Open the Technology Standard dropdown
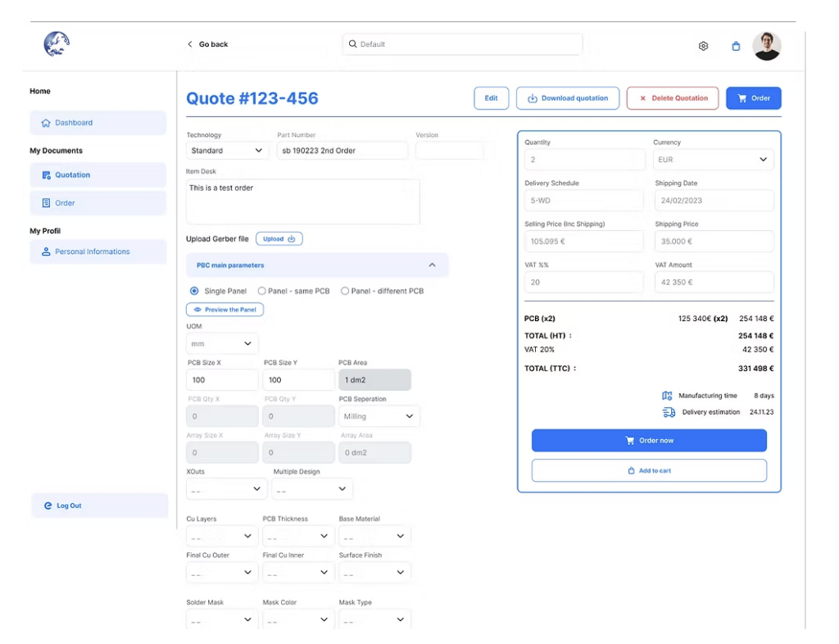 click(x=227, y=151)
